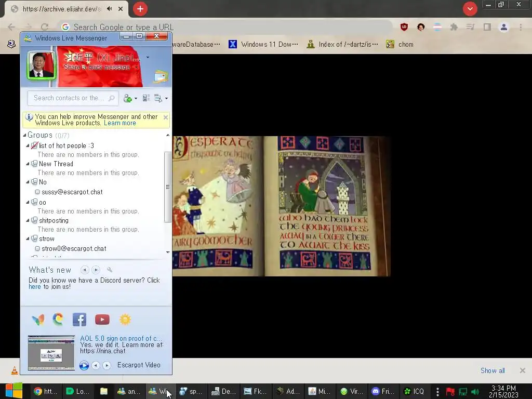The width and height of the screenshot is (532, 399).
Task: Open What's new options wrench icon
Action: [109, 270]
